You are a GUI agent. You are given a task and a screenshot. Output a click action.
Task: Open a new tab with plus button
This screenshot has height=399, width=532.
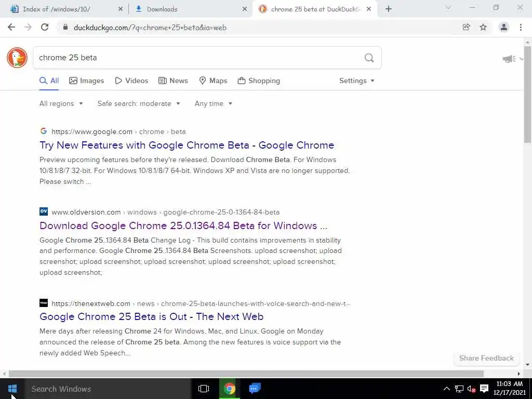point(389,9)
